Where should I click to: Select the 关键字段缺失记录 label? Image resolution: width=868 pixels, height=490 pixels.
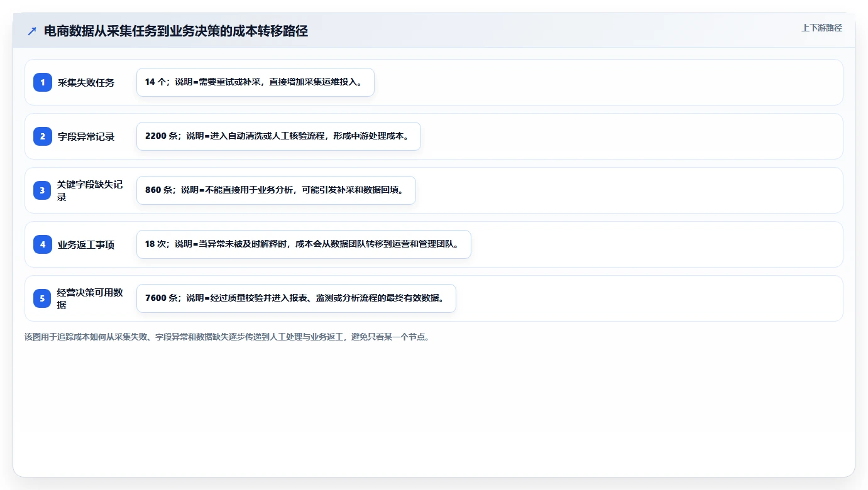(x=91, y=190)
